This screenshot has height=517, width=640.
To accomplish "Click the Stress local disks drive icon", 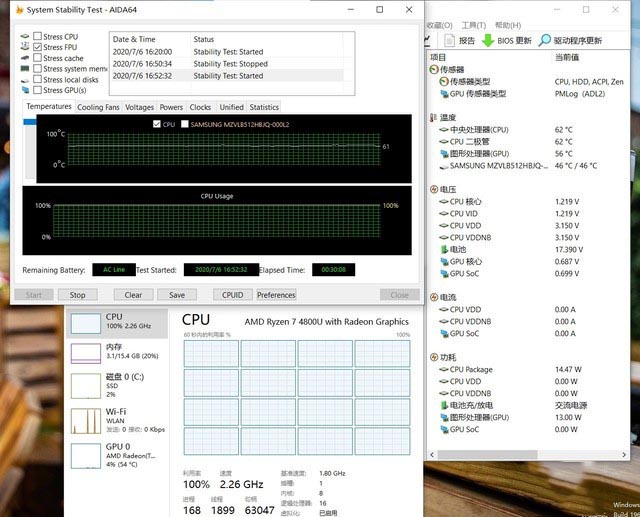I will click(x=25, y=80).
